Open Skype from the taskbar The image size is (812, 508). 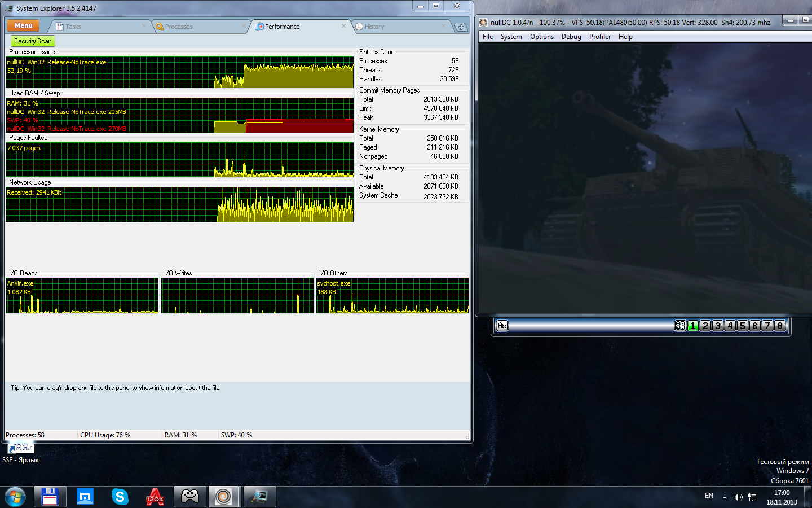click(x=120, y=497)
